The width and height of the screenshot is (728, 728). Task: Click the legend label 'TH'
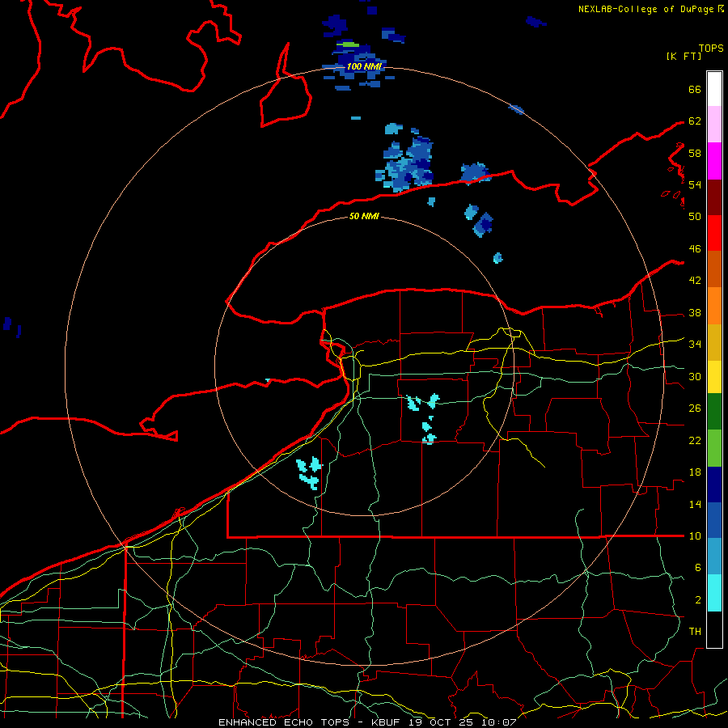pyautogui.click(x=695, y=632)
